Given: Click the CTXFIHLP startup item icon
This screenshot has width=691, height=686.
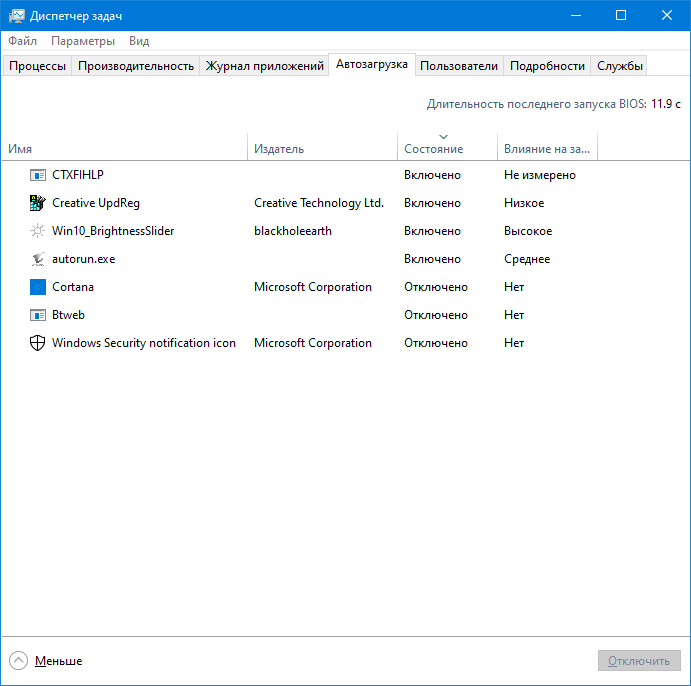Looking at the screenshot, I should (x=37, y=175).
